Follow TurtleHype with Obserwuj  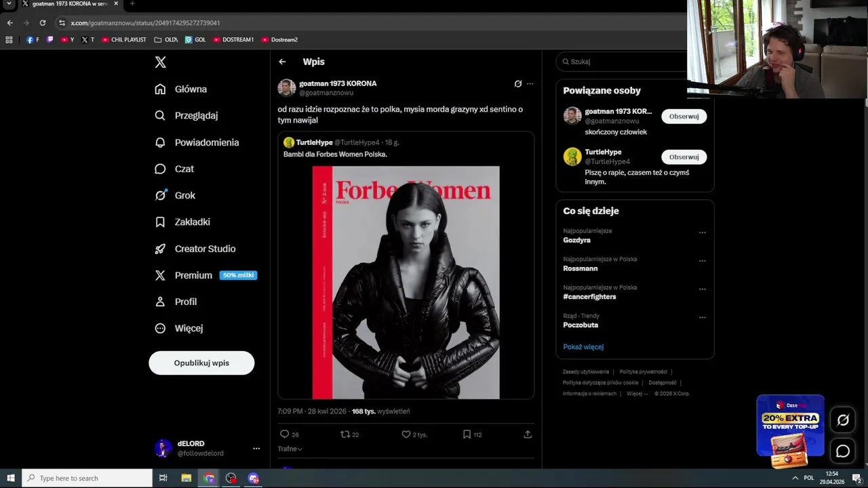coord(684,157)
